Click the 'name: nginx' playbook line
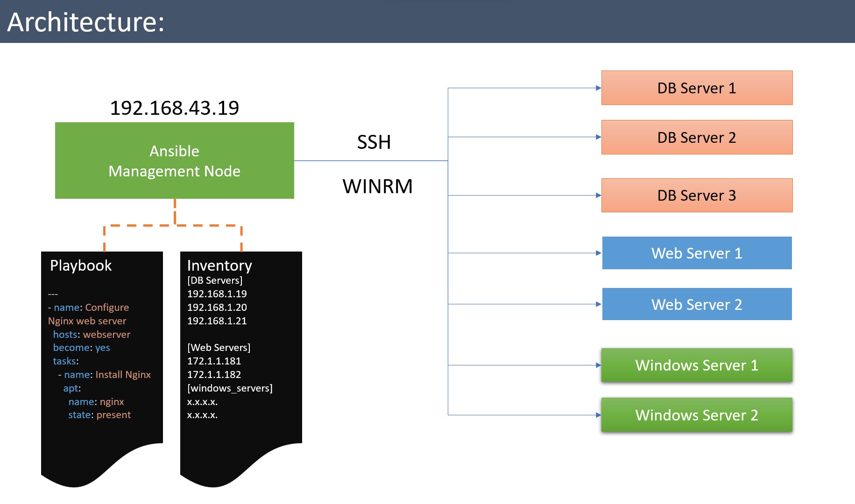The image size is (855, 504). click(96, 402)
